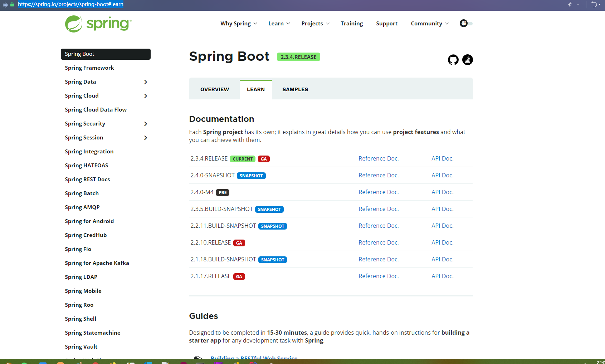Click the browser undo arrow icon
Viewport: 605px width, 364px height.
coord(594,4)
